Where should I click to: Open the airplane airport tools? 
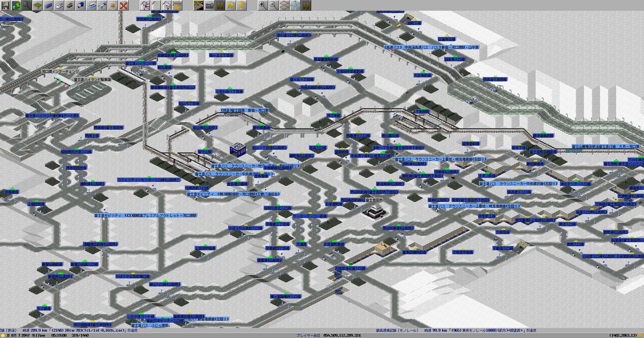[x=102, y=5]
